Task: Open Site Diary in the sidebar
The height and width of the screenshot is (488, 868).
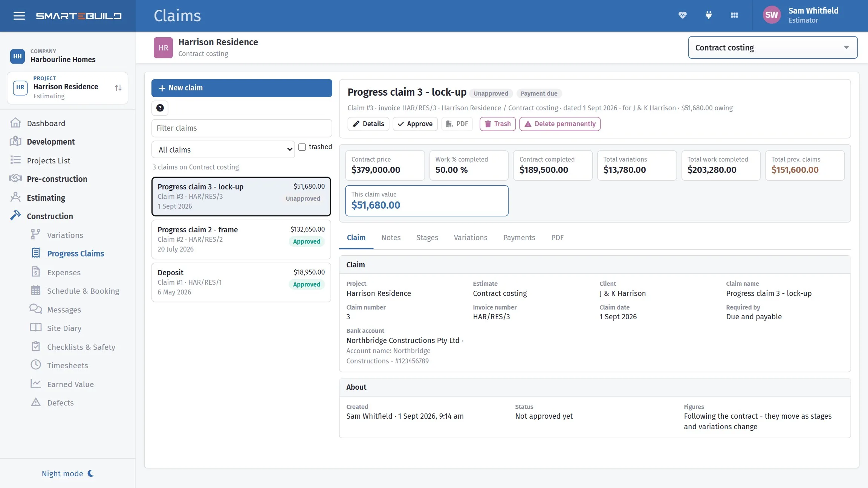Action: click(x=64, y=328)
